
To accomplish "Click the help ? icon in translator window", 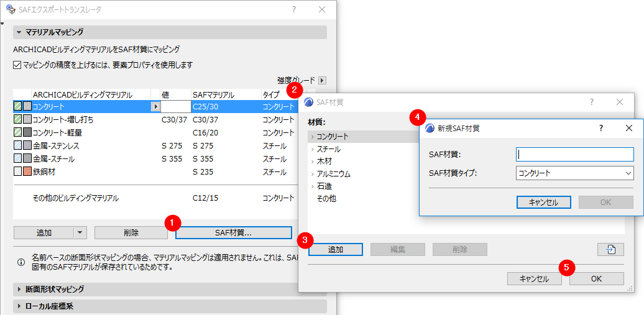I will pos(294,9).
